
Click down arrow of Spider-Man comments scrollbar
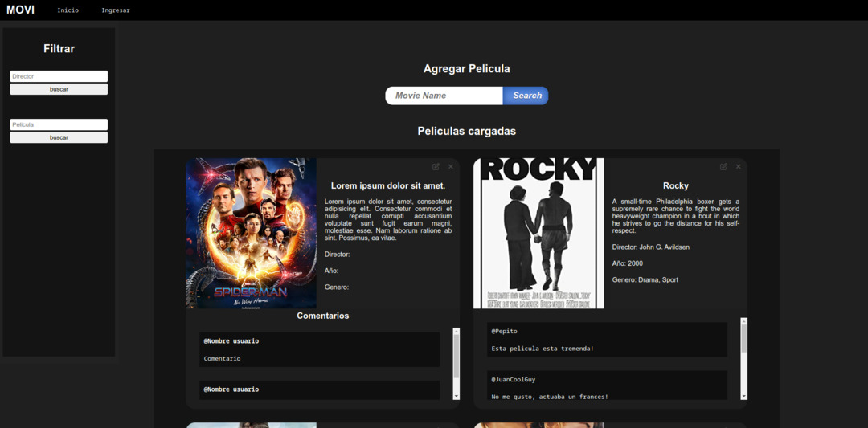(457, 396)
